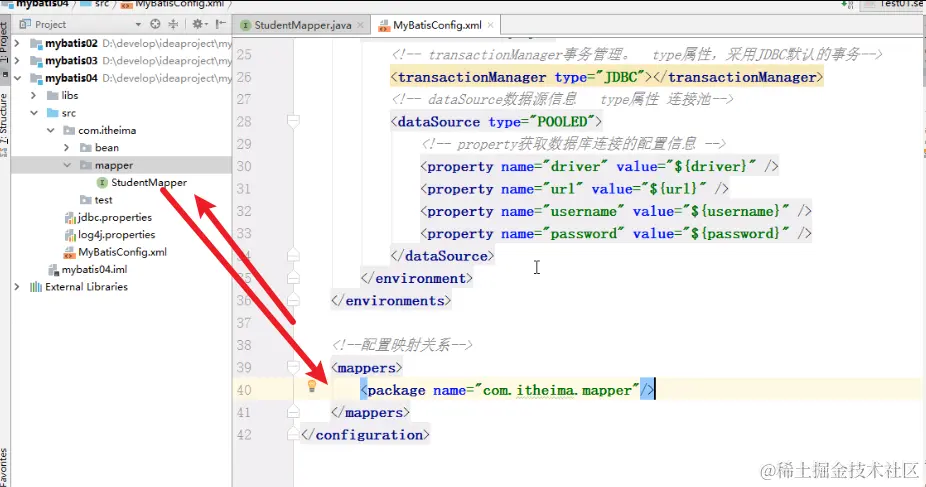Select the mybatis04 module row
Viewport: 926px width, 487px height.
click(122, 78)
